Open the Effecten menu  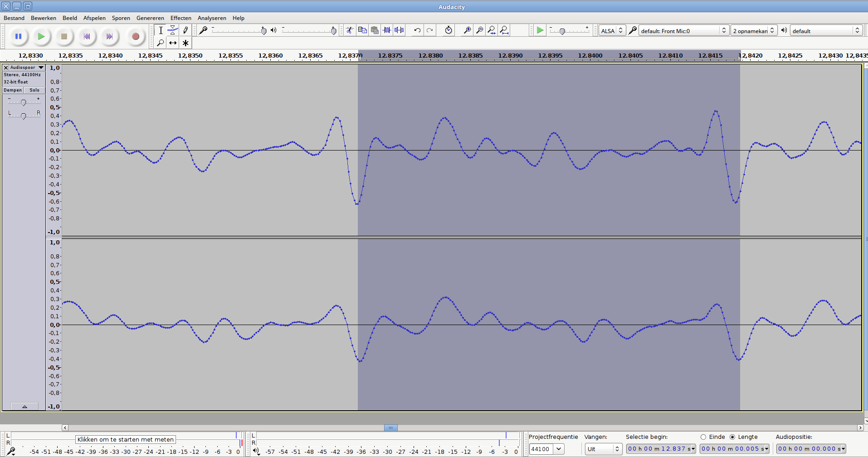tap(180, 18)
